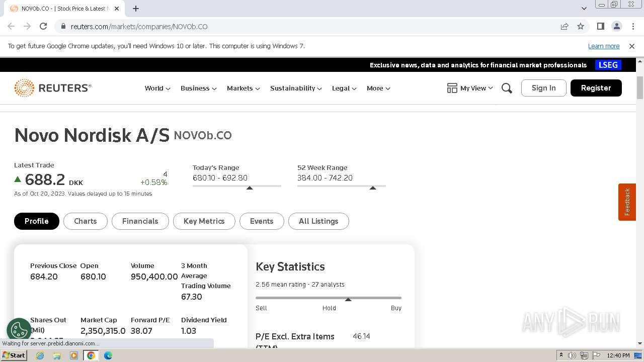
Task: Click the Chrome taskbar icon
Action: pyautogui.click(x=91, y=355)
